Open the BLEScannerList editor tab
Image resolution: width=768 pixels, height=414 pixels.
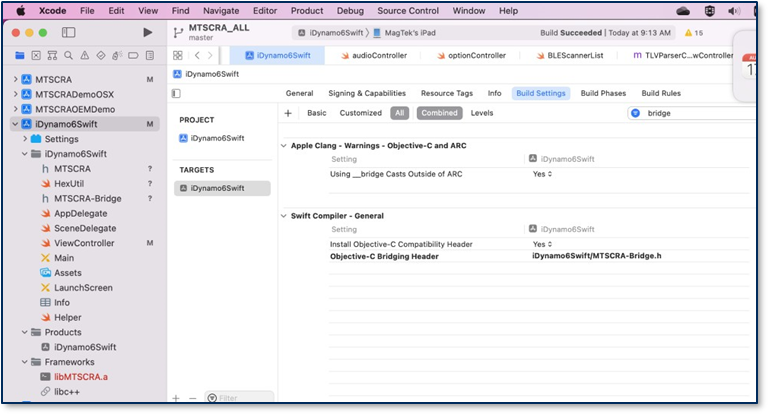click(x=570, y=55)
